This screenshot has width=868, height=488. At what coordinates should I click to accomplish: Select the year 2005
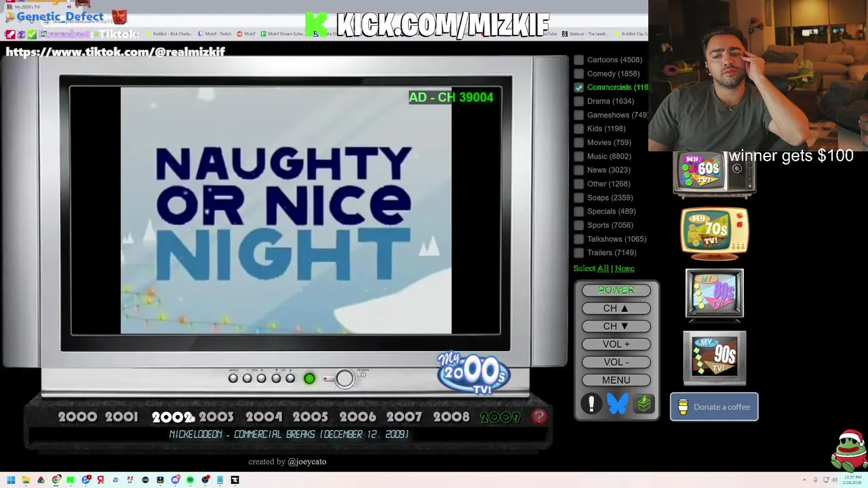point(310,418)
